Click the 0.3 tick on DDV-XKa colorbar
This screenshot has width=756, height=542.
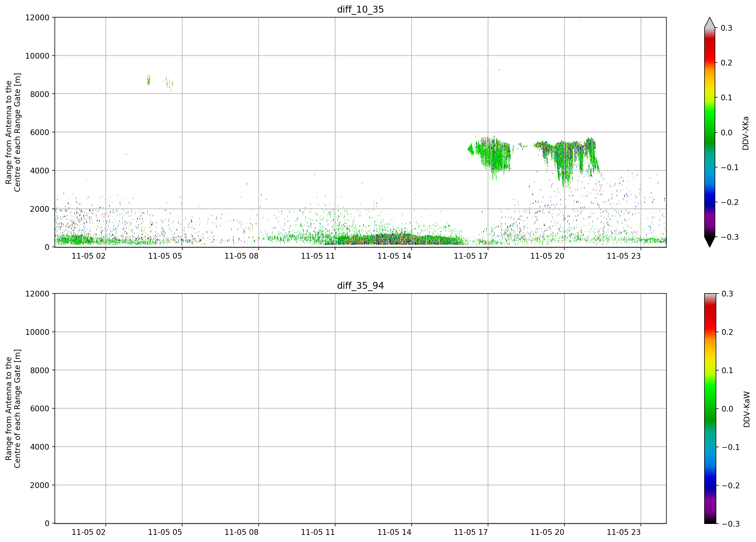click(726, 28)
